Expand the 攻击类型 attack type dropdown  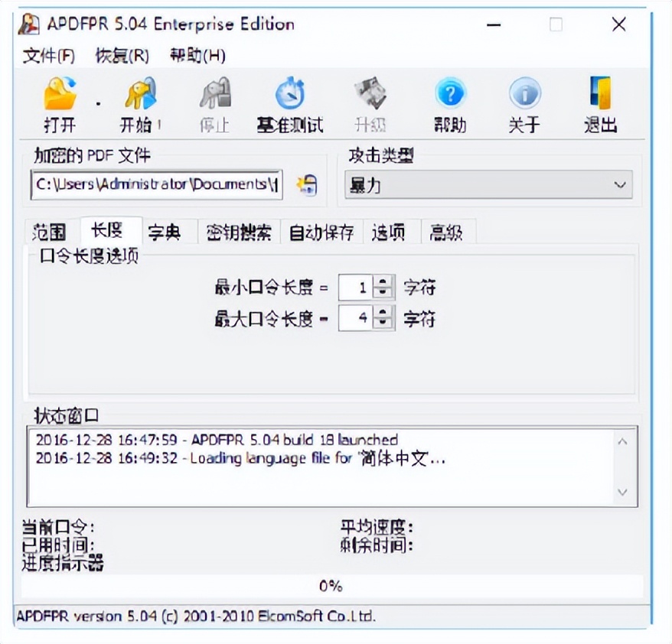(x=488, y=185)
